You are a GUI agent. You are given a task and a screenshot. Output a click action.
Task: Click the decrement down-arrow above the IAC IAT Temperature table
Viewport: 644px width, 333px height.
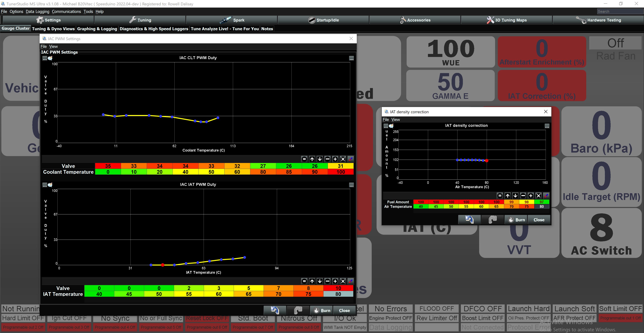(320, 281)
